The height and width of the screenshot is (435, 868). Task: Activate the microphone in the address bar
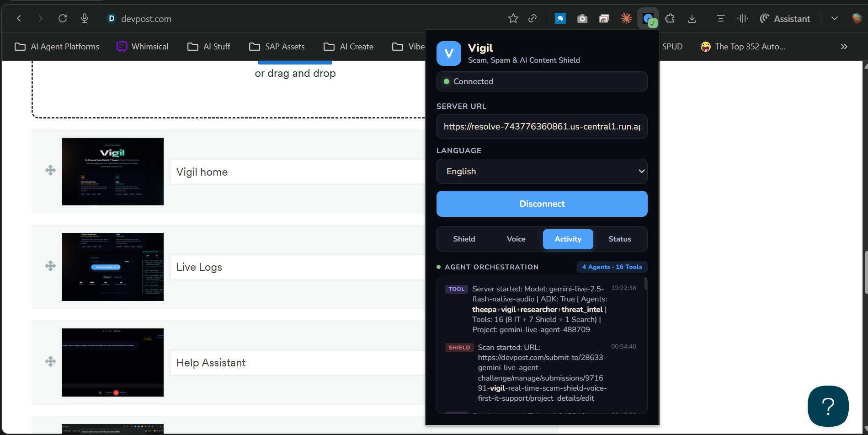[84, 18]
